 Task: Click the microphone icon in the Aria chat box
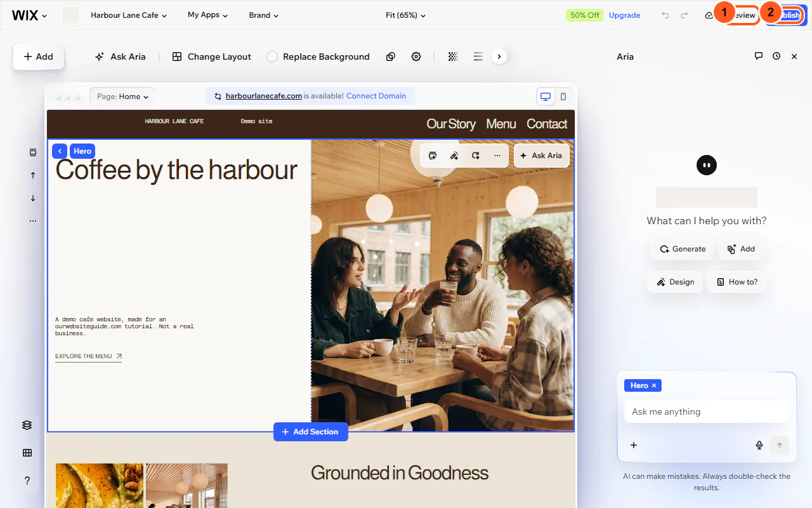point(759,445)
